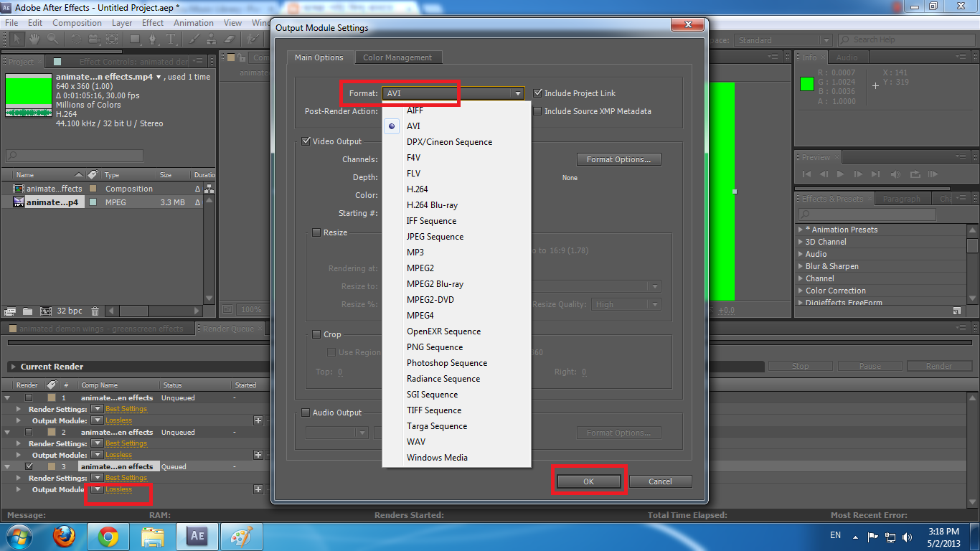Open Render Settings template dropdown for item 1
Screen dimensions: 980x551
click(x=97, y=409)
